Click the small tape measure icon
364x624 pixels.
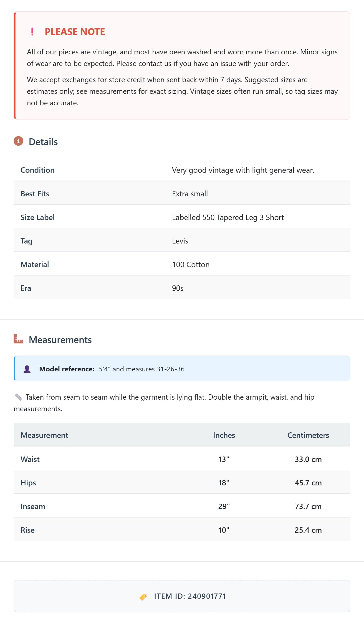pyautogui.click(x=19, y=397)
